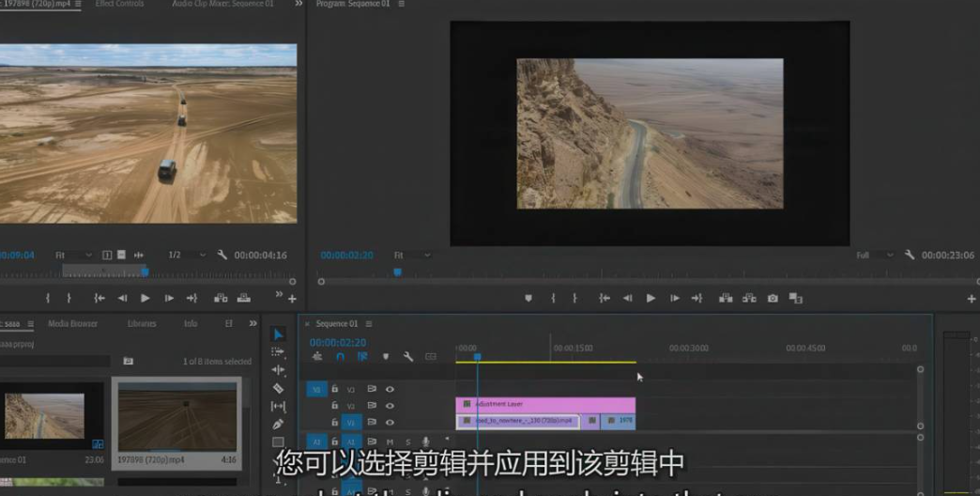Select the Razor tool in the toolbar
Viewport: 980px width, 496px height.
coord(278,388)
